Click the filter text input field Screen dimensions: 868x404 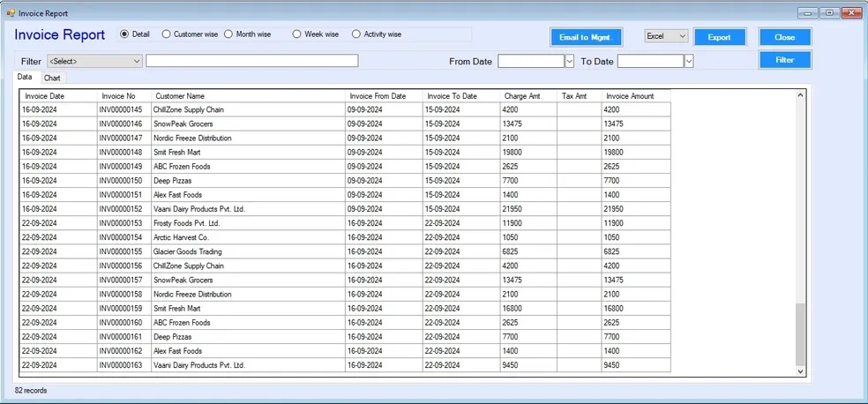point(251,61)
